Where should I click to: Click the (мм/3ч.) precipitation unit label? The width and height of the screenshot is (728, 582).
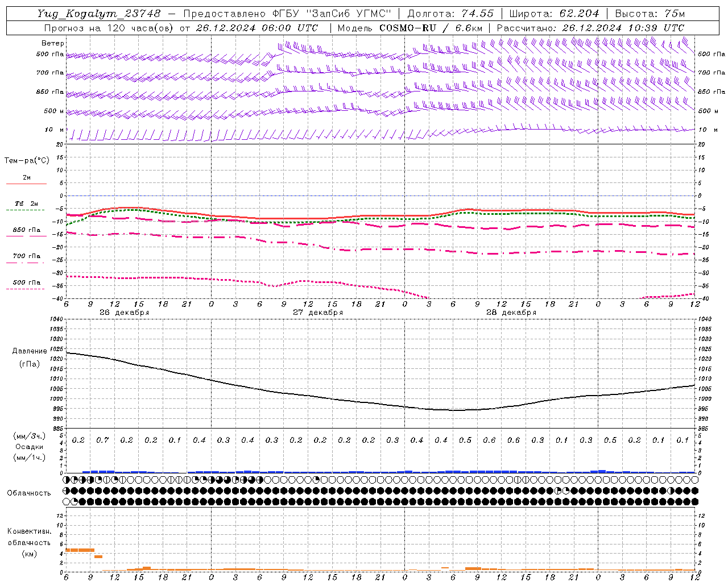(x=30, y=436)
